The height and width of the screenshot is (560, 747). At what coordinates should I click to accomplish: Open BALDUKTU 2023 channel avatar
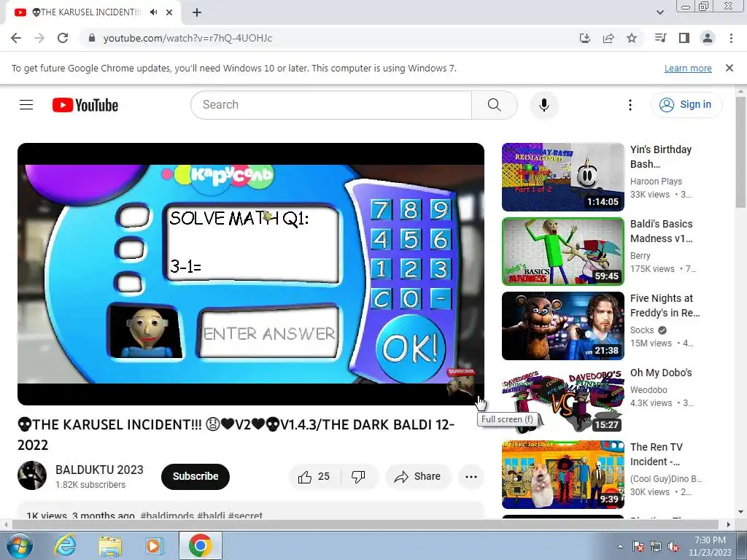click(x=32, y=475)
